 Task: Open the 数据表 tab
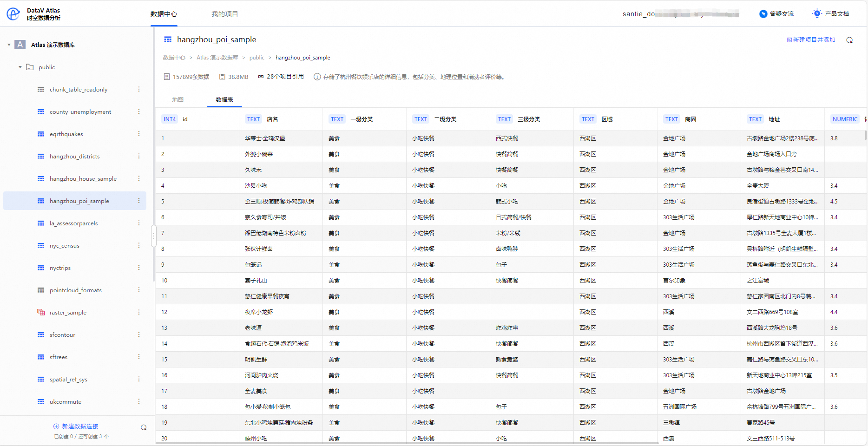pos(224,99)
